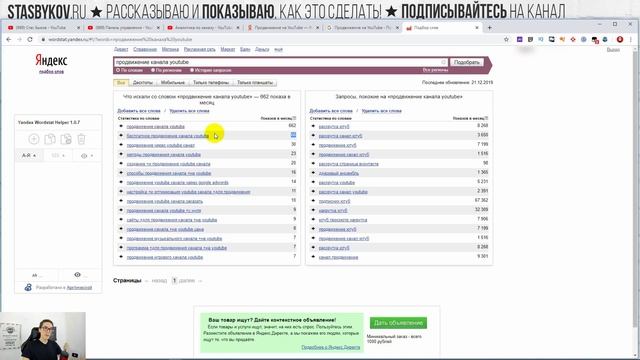
Task: Switch to the 'Только планшеты' tab
Action: coord(255,82)
